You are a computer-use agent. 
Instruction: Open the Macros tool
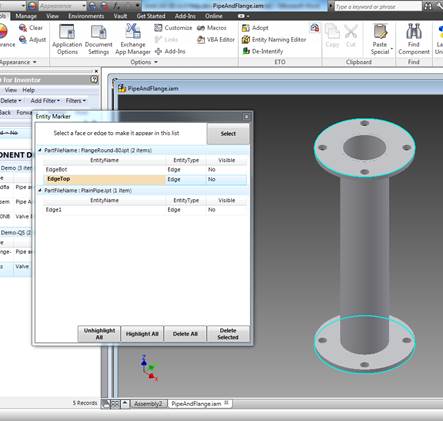pos(211,28)
